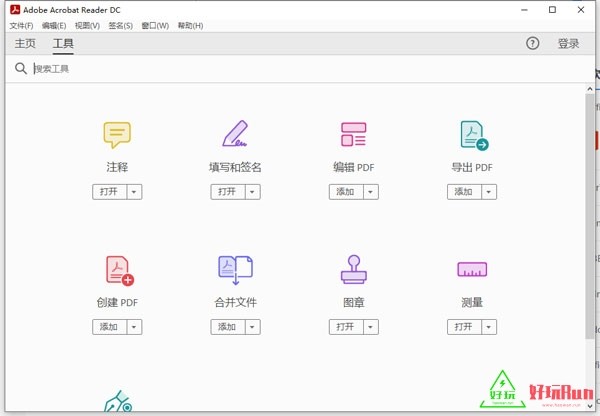
Task: Open 填写和签名 with its 打开 button
Action: (x=227, y=192)
